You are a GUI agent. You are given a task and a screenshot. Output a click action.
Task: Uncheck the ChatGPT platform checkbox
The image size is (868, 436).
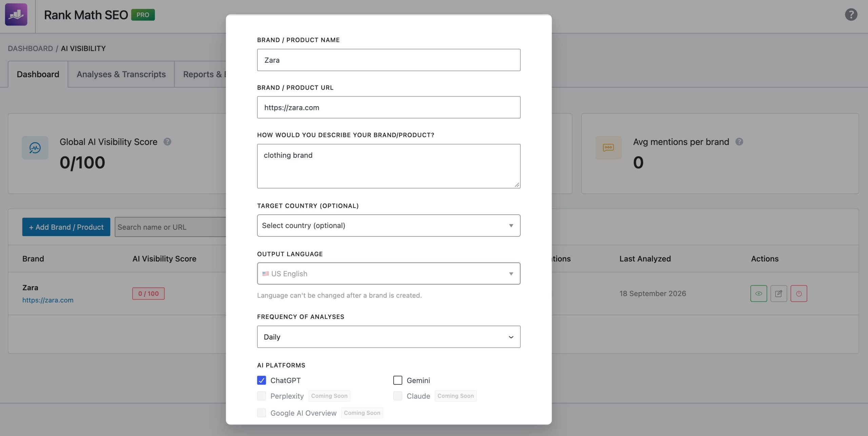[261, 380]
